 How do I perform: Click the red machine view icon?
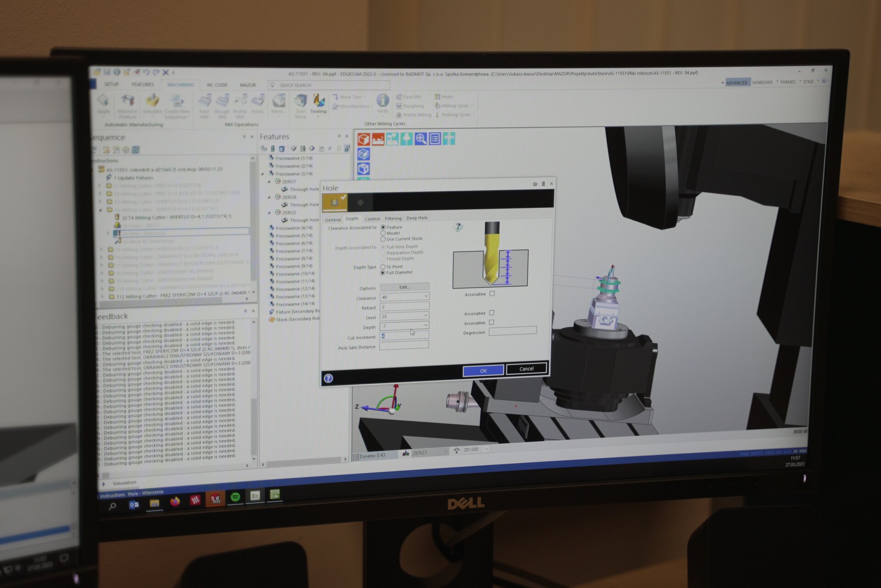point(378,139)
